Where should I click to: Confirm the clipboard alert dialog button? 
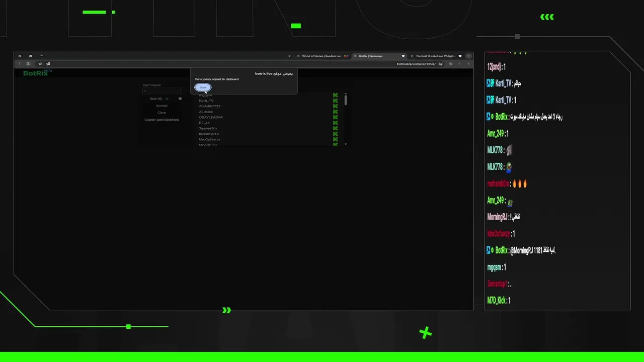[x=203, y=87]
